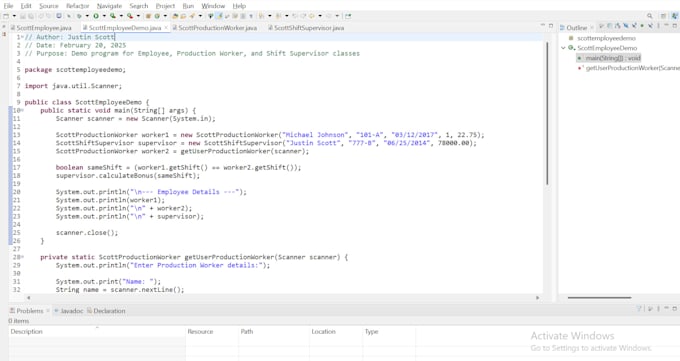
Task: Collapse the ScottEmployeeDemo class in Outline
Action: tap(563, 48)
